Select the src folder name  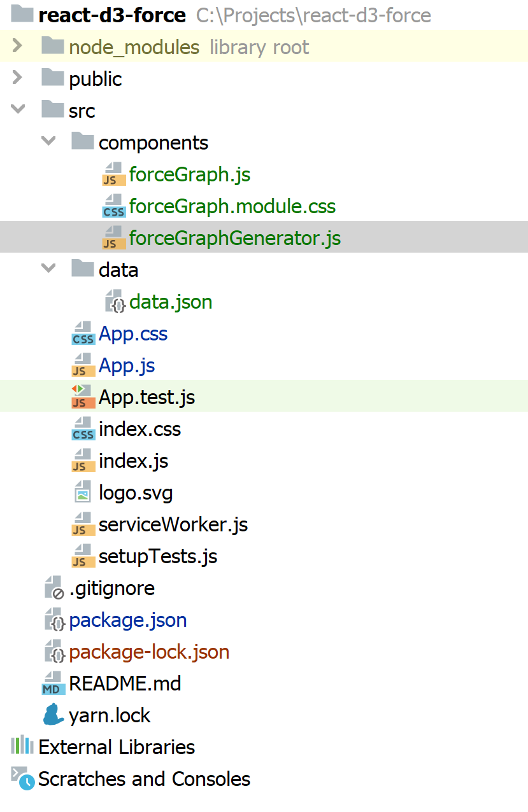tap(82, 111)
